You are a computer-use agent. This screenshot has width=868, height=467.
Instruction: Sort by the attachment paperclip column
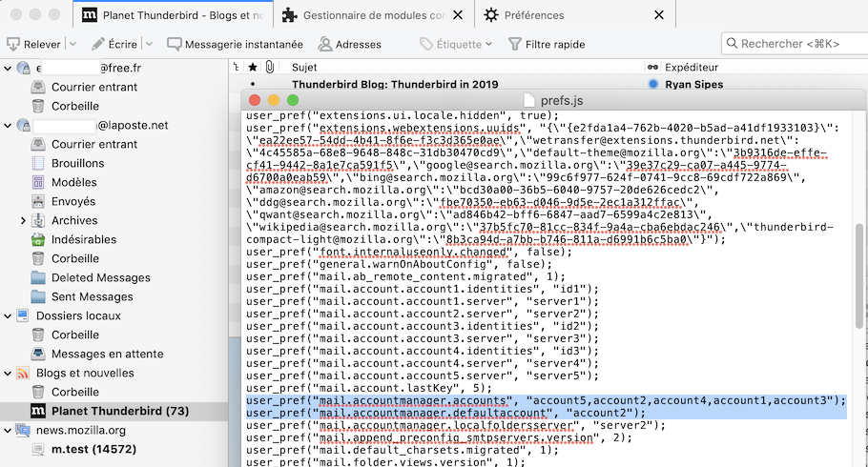click(x=270, y=67)
